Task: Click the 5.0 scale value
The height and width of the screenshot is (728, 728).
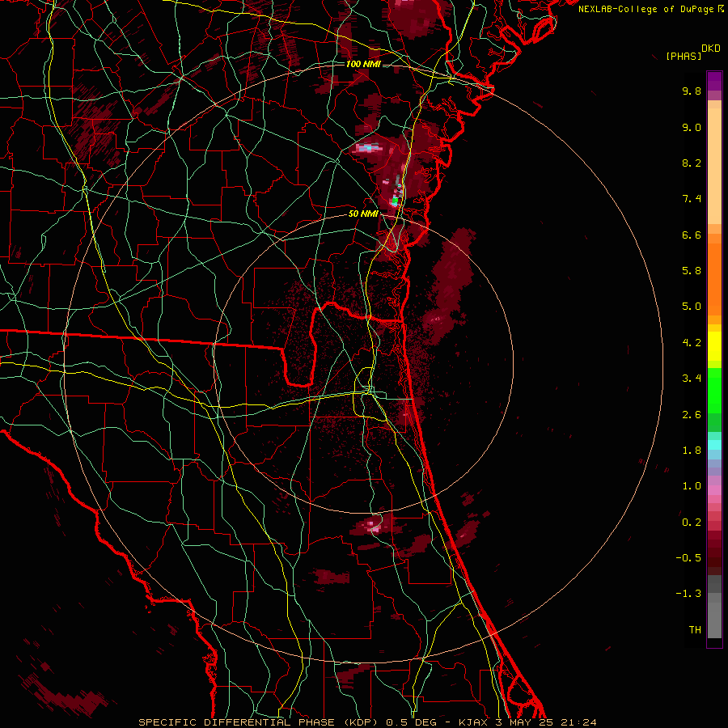Action: point(692,307)
